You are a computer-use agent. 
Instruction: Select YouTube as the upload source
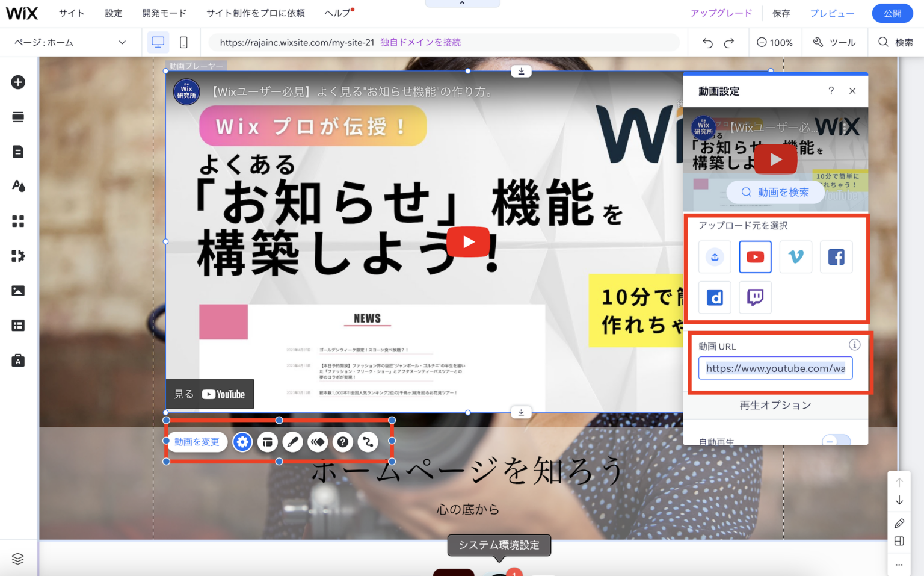(755, 257)
